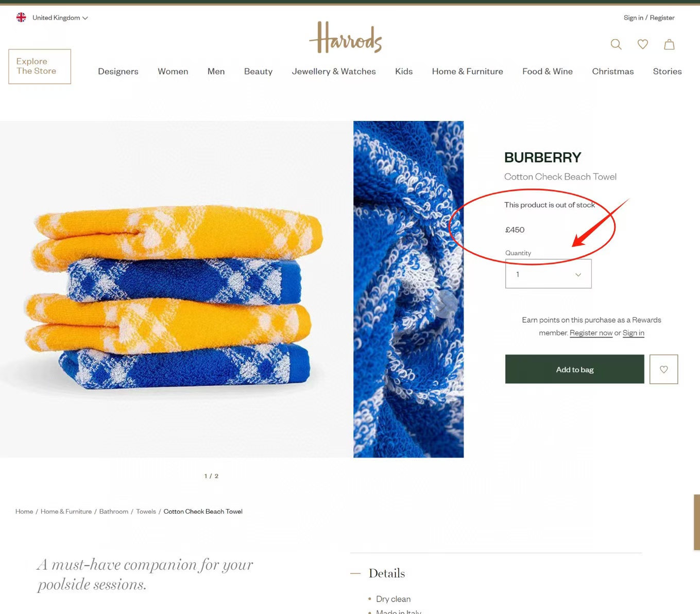Click the Harrods logo
The height and width of the screenshot is (614, 700).
click(346, 37)
